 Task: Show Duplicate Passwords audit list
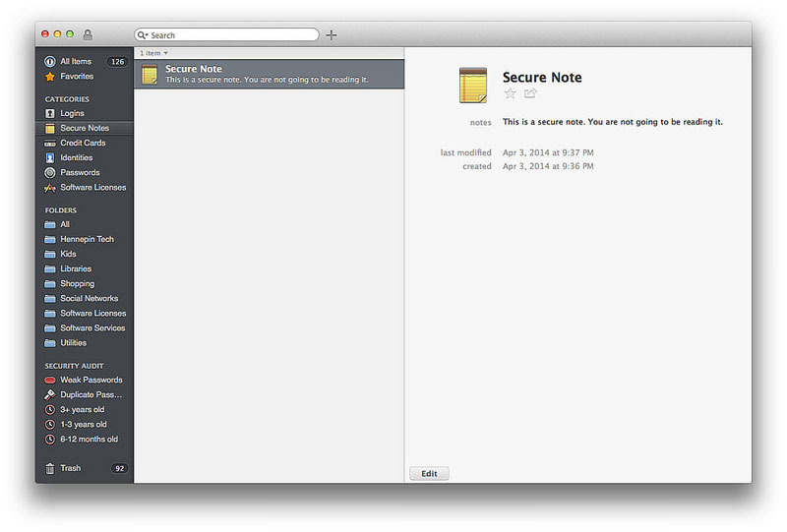point(91,394)
